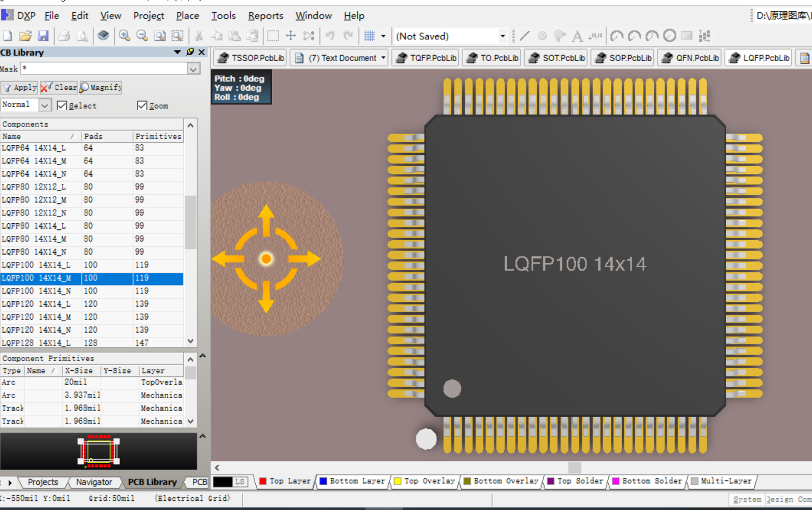Screen dimensions: 812x510
Task: Select the Place Line tool
Action: coord(525,36)
